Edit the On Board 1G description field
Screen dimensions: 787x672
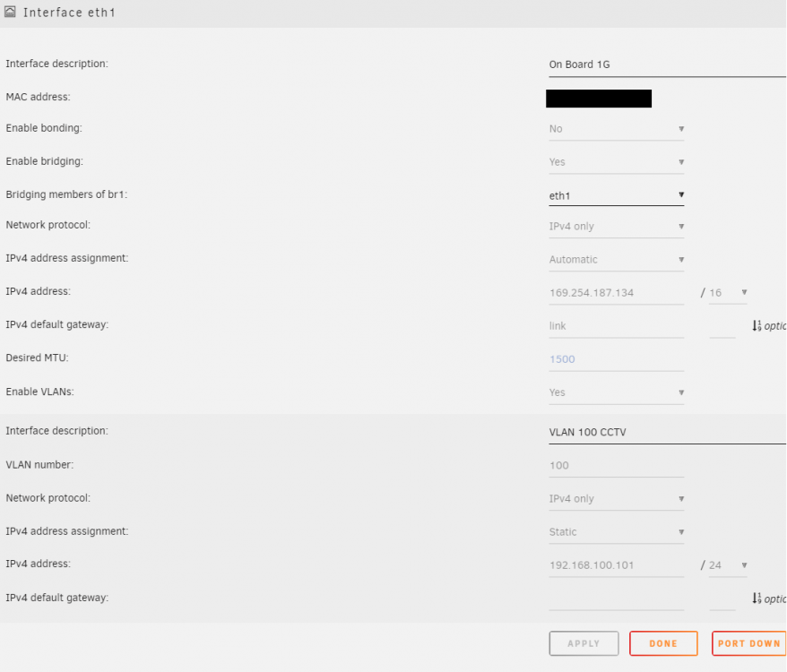pos(667,65)
